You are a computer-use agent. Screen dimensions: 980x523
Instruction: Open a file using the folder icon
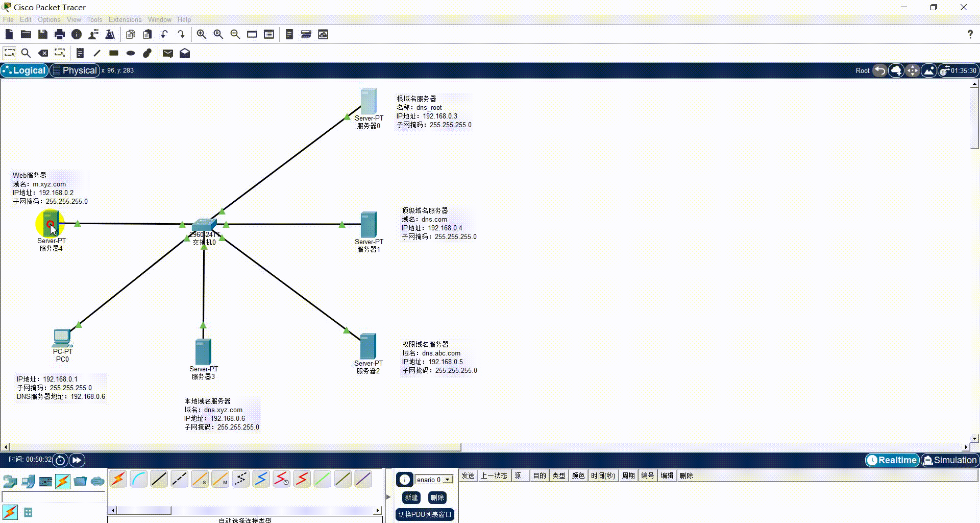click(26, 34)
